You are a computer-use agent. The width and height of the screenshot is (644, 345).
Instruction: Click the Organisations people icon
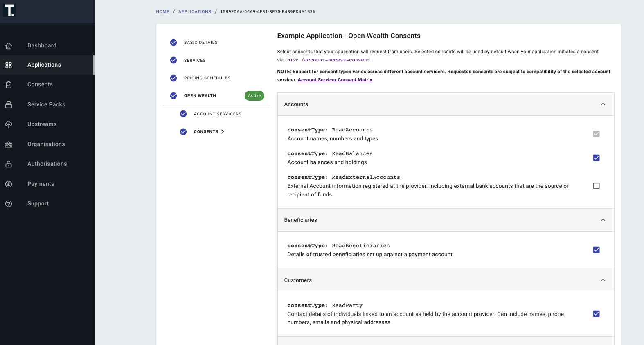(9, 144)
